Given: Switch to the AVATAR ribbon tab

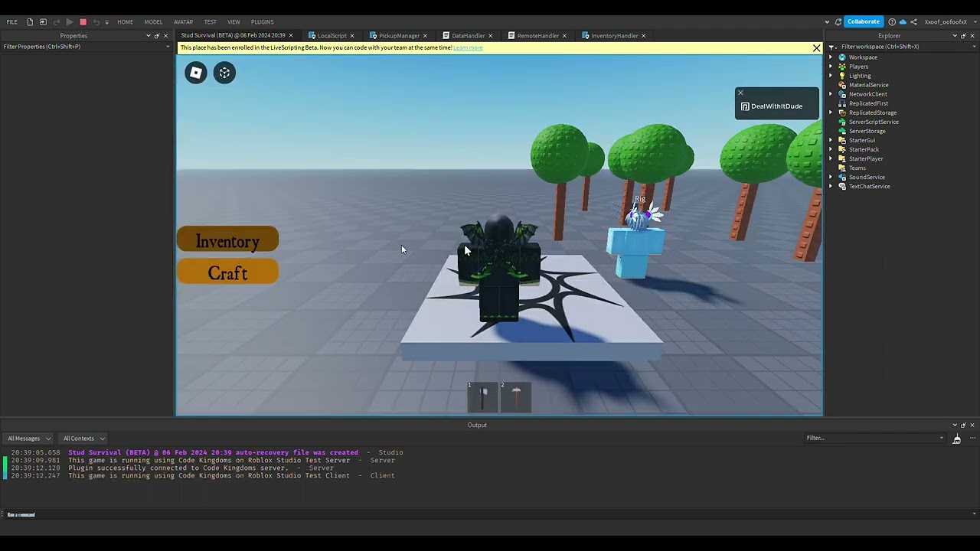Looking at the screenshot, I should (x=183, y=21).
